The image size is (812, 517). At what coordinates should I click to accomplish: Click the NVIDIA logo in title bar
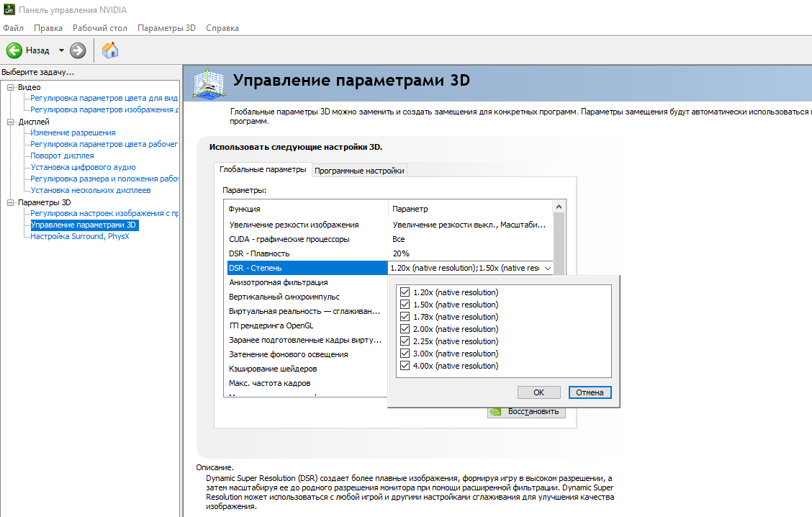point(9,9)
